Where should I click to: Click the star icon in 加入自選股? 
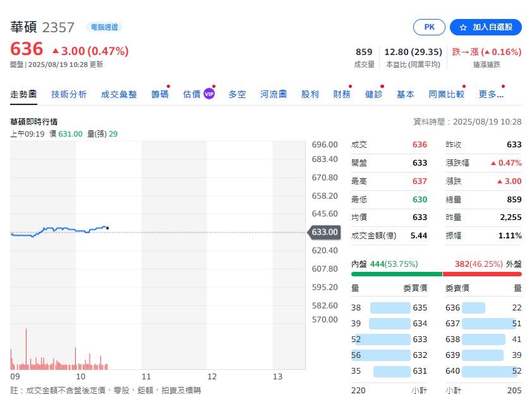click(462, 27)
